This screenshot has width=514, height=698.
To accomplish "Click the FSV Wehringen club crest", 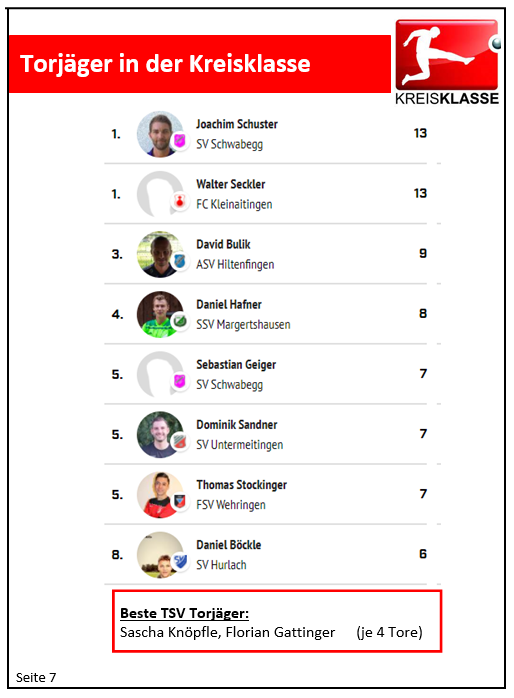I will tap(179, 502).
